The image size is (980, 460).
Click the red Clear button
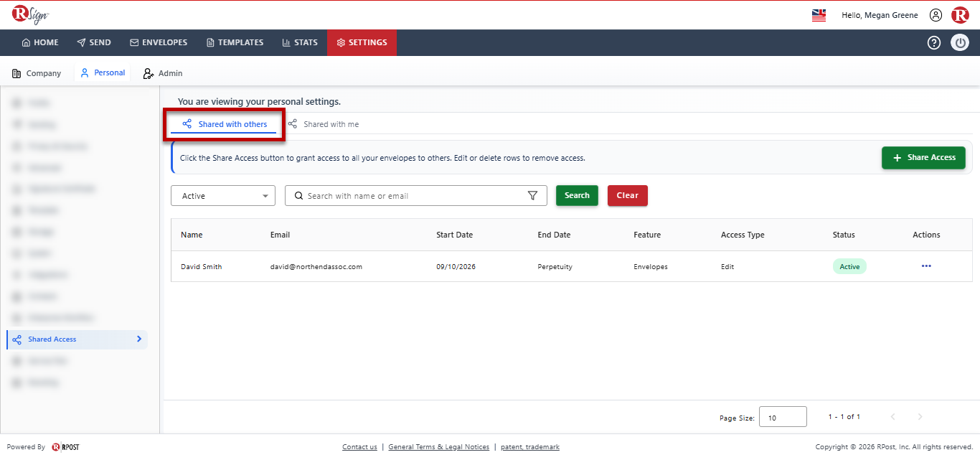[628, 196]
